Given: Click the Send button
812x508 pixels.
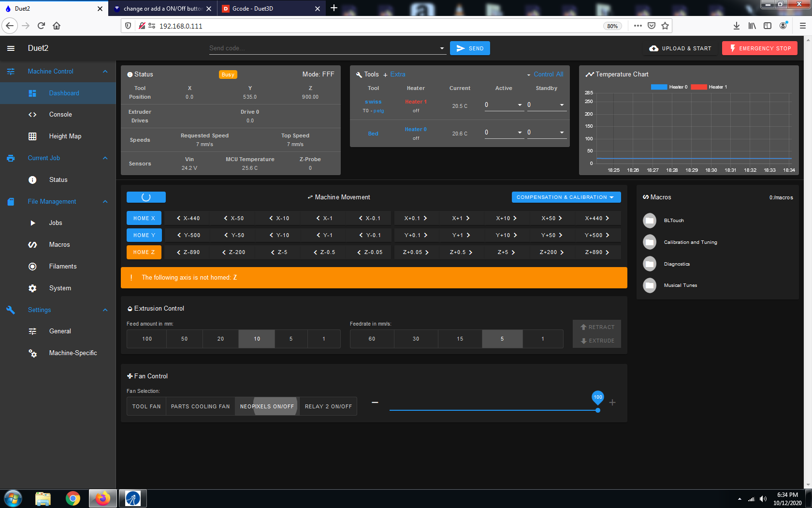Looking at the screenshot, I should click(470, 48).
